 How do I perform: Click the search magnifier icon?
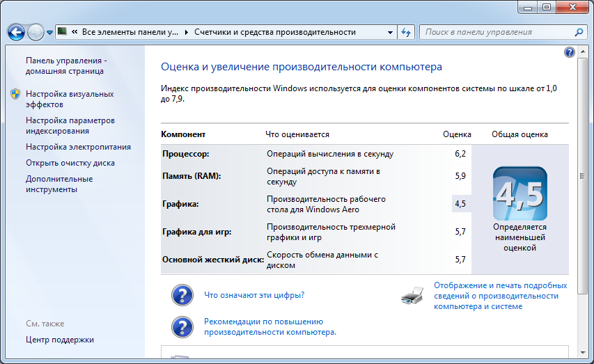[x=579, y=32]
